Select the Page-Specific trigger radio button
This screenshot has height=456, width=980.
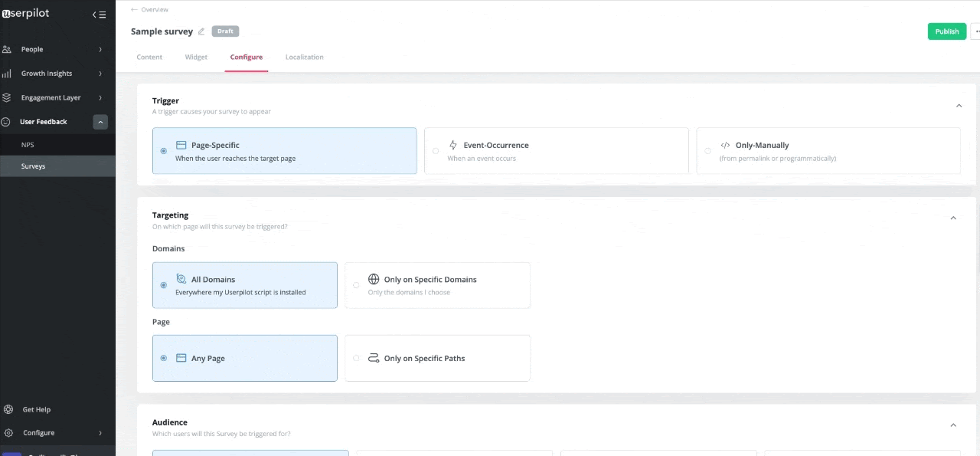click(x=163, y=151)
